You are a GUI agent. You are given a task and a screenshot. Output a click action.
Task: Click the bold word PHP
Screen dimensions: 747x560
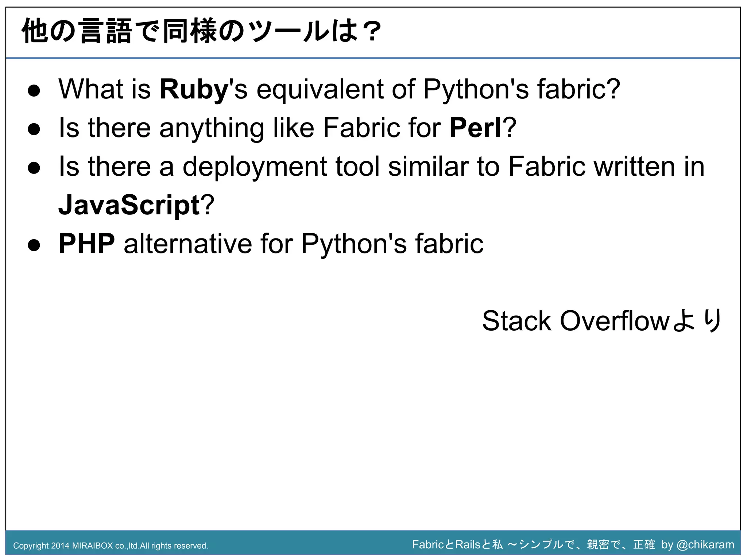(87, 244)
